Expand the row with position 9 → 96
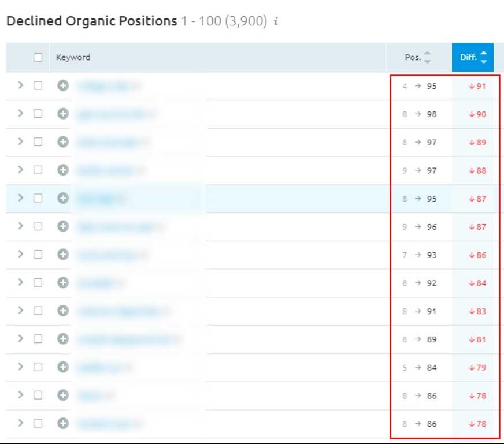Image resolution: width=504 pixels, height=444 pixels. tap(21, 226)
